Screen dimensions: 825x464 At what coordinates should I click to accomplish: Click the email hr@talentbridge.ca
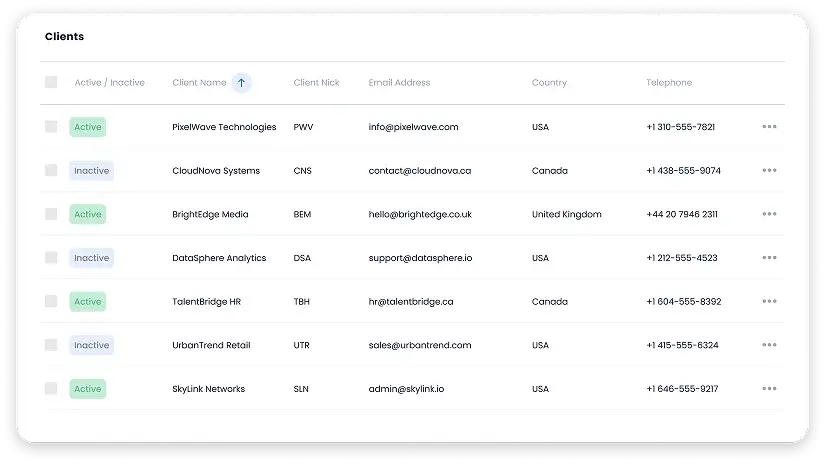[411, 301]
